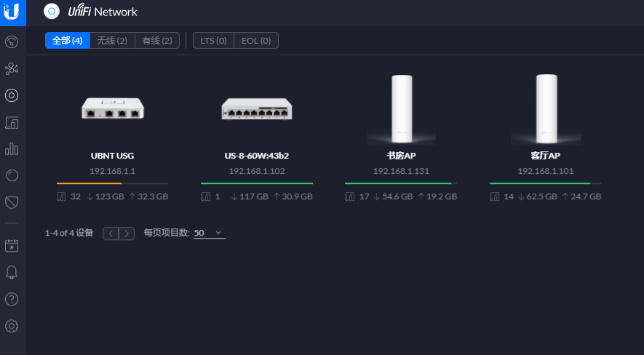The image size is (644, 355).
Task: Open the Clients icon in sidebar
Action: coord(12,122)
